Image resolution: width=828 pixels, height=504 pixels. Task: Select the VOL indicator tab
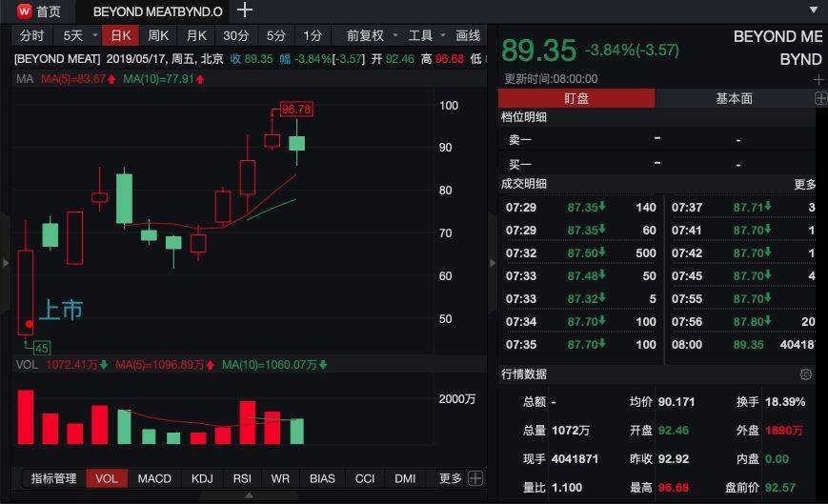(x=106, y=478)
